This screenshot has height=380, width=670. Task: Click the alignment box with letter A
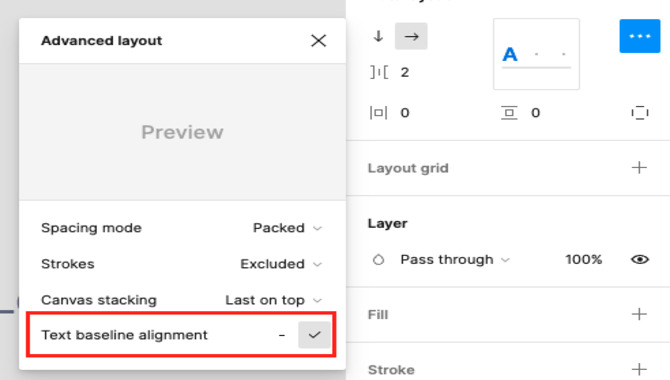tap(536, 54)
